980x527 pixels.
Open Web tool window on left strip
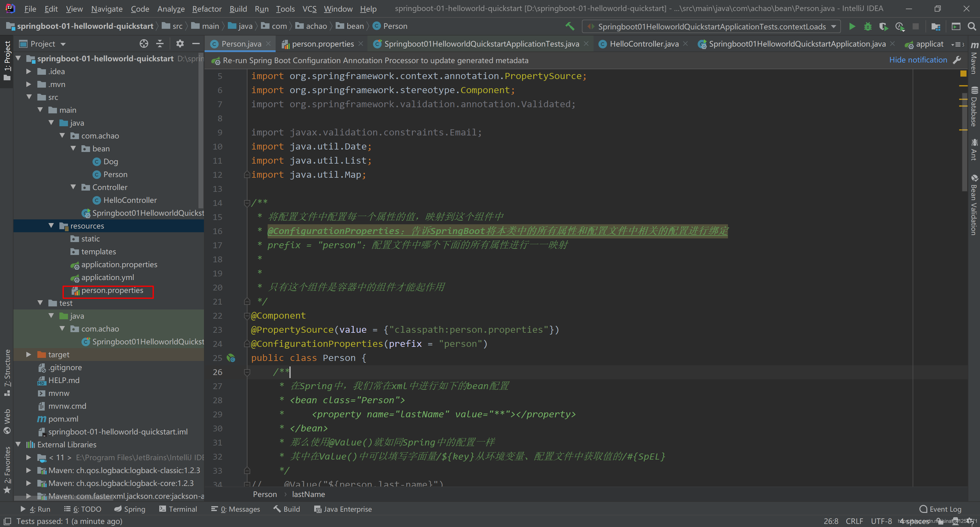pyautogui.click(x=7, y=421)
